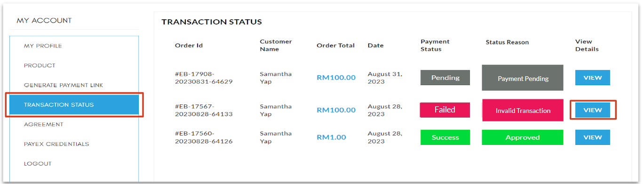Go to Generate Payment Link
This screenshot has height=184, width=644.
tap(64, 85)
